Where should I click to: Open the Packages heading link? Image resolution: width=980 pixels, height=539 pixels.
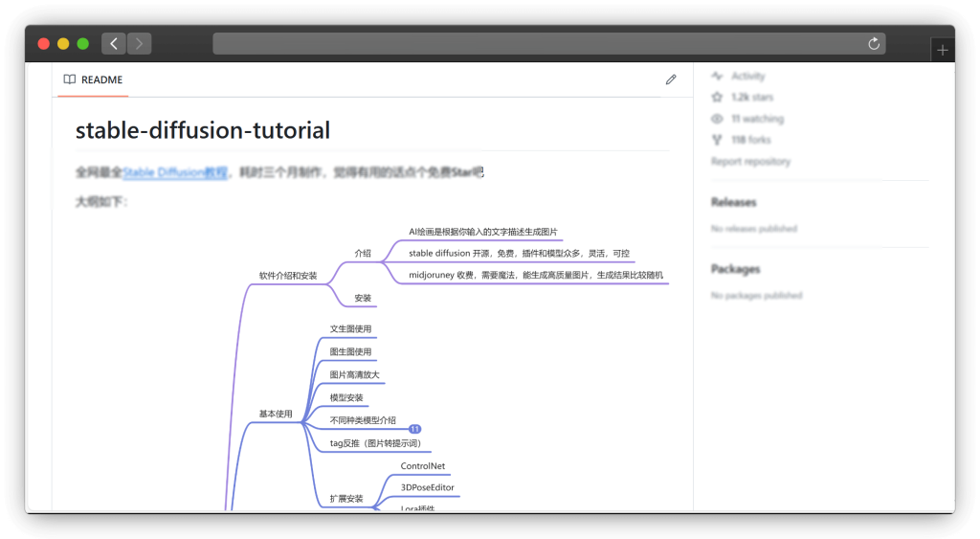click(736, 269)
